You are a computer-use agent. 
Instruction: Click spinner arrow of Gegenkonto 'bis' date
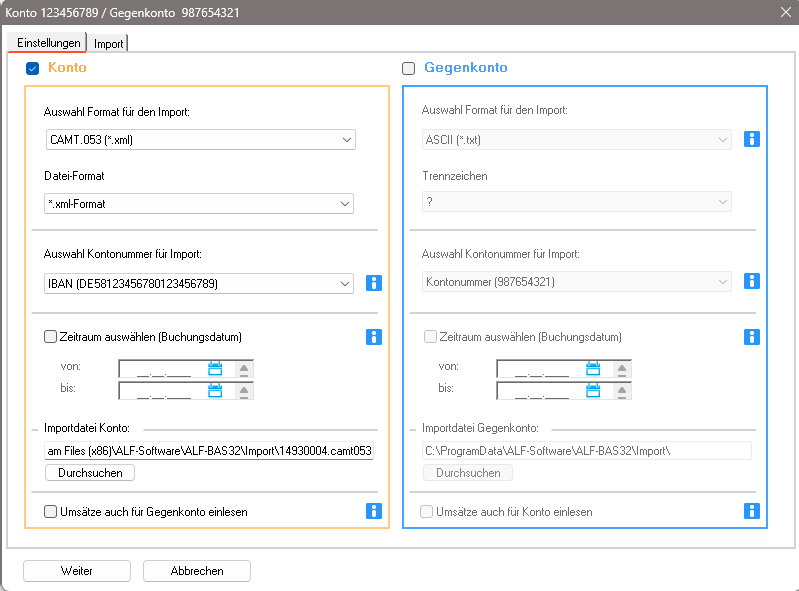(622, 391)
